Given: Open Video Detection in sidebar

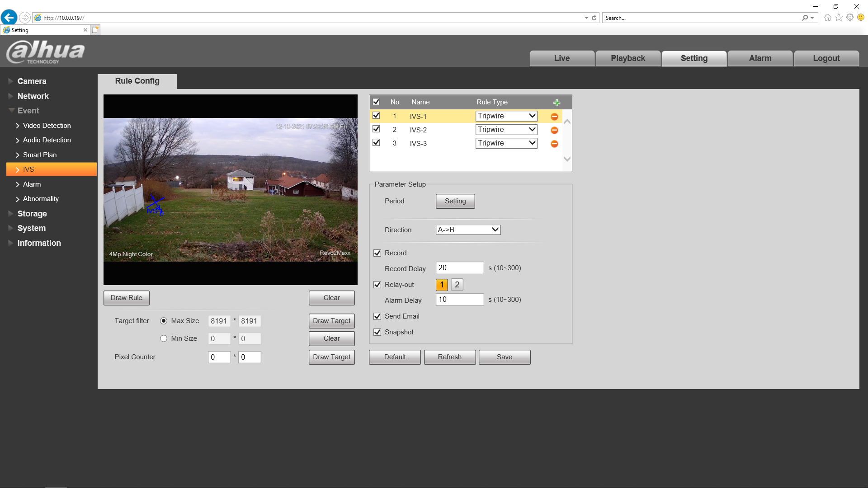Looking at the screenshot, I should [x=47, y=126].
